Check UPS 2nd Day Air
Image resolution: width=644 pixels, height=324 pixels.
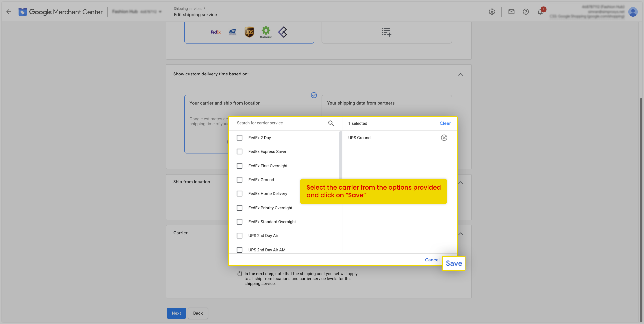coord(239,236)
